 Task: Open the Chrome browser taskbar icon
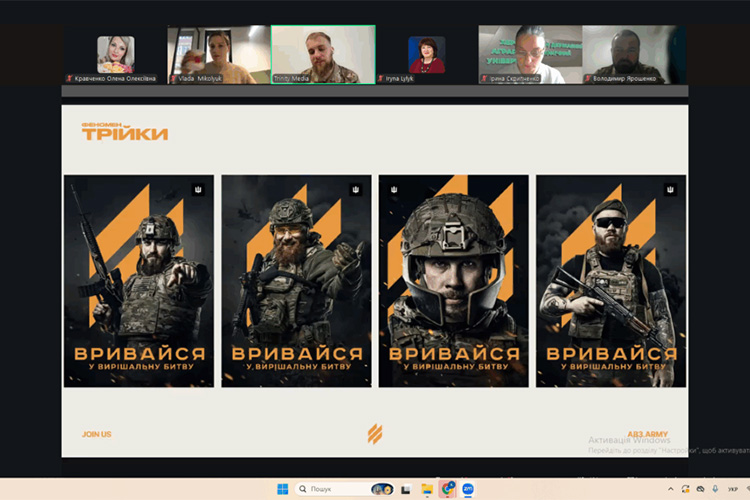click(447, 489)
